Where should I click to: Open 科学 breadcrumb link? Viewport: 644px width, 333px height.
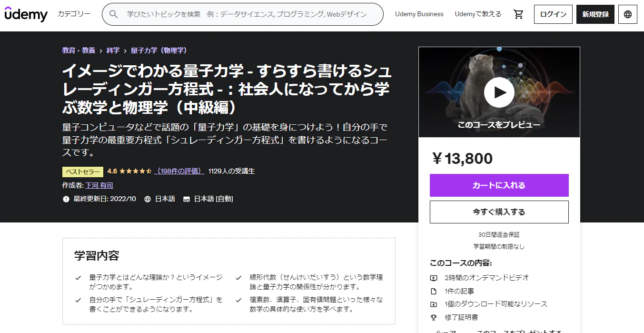(113, 50)
